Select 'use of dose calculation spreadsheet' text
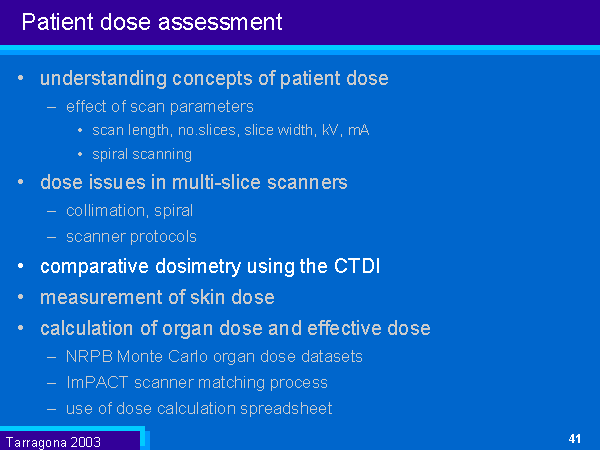 click(199, 408)
